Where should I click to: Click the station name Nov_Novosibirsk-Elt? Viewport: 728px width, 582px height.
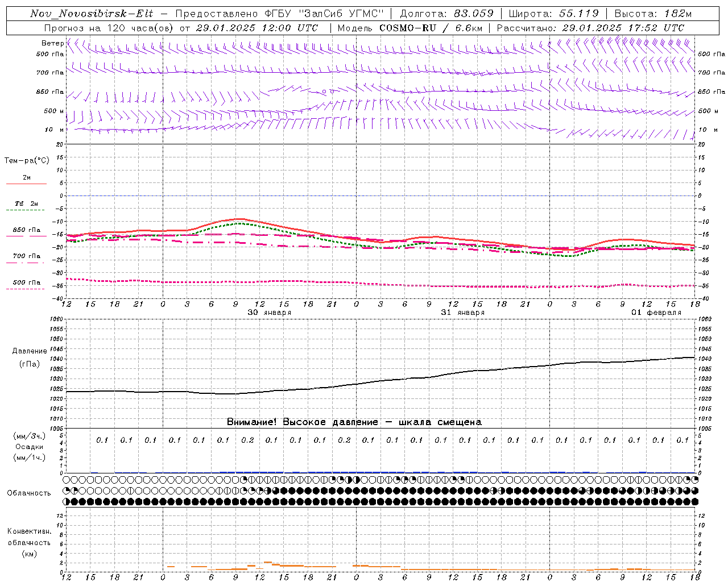click(92, 14)
